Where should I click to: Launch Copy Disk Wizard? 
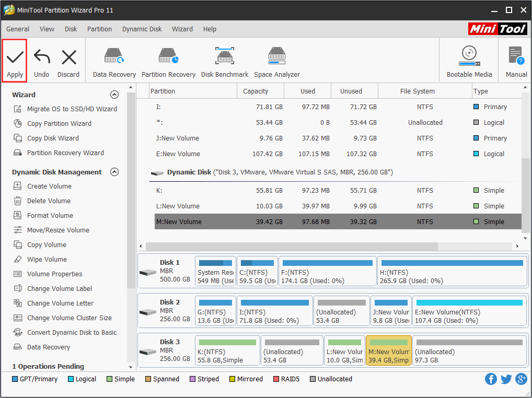46,138
